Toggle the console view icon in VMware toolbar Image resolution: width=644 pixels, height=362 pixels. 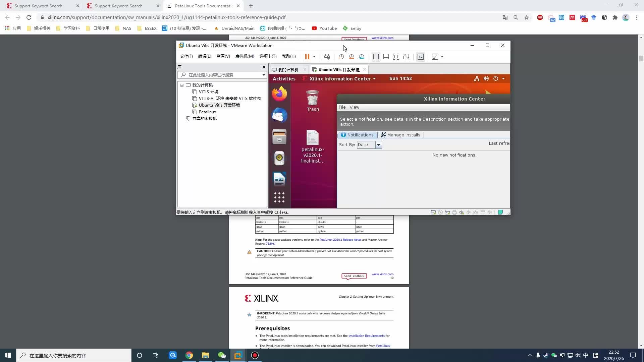421,57
